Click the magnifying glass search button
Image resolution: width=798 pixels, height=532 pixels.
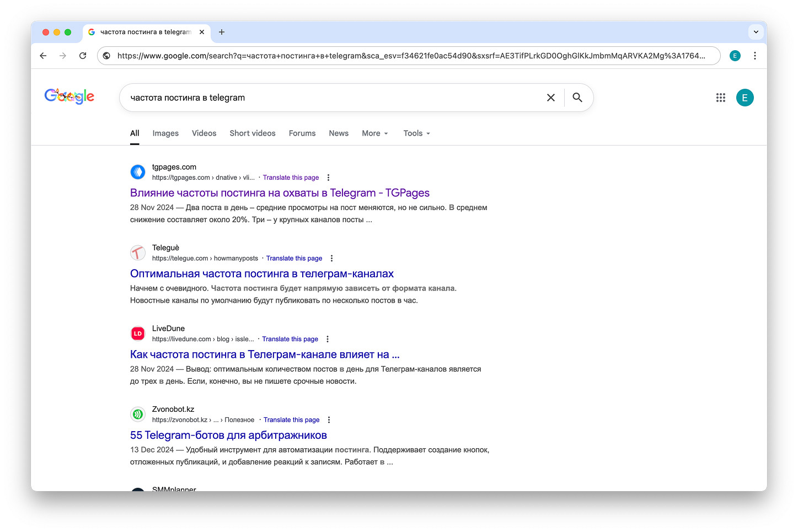pyautogui.click(x=577, y=98)
